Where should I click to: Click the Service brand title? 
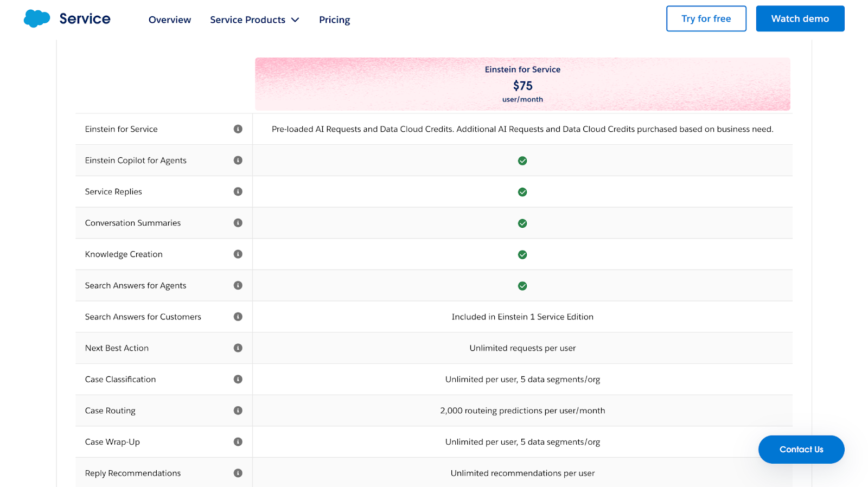85,18
